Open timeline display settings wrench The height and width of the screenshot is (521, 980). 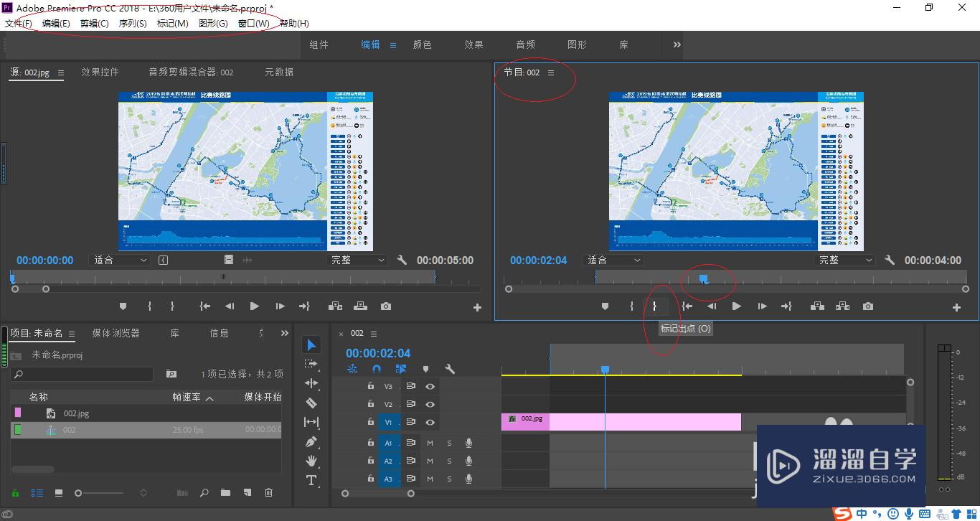coord(450,369)
